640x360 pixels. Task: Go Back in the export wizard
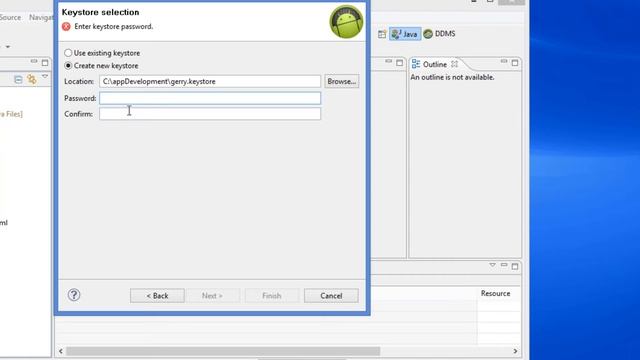click(157, 296)
